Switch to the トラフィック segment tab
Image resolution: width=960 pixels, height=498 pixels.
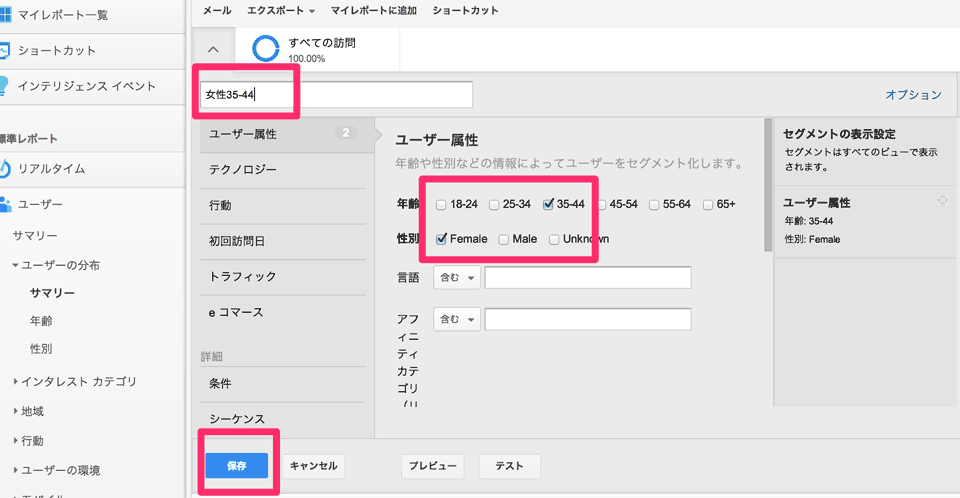(242, 276)
